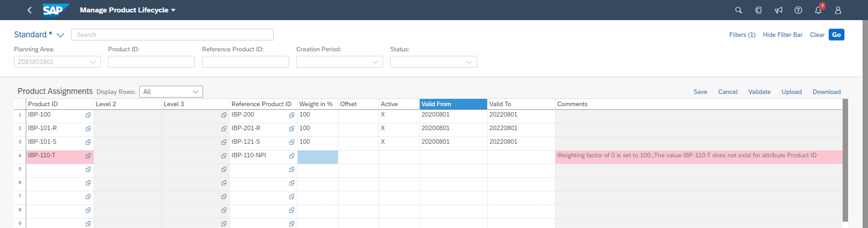The height and width of the screenshot is (228, 868).
Task: Click the Reference Product ID filter field
Action: (245, 62)
